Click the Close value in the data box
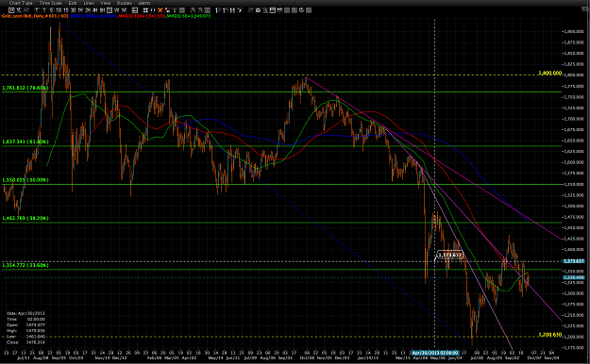The height and width of the screenshot is (364, 590). click(x=36, y=342)
